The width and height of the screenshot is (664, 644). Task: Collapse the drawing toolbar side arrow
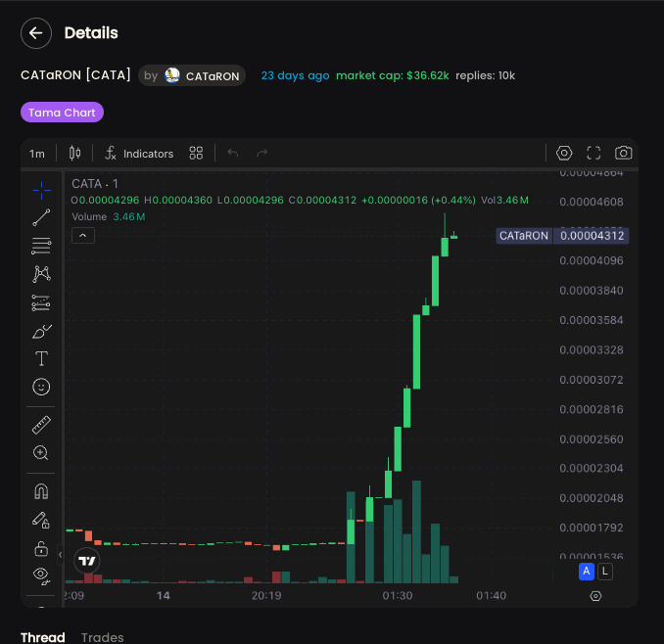pos(60,555)
